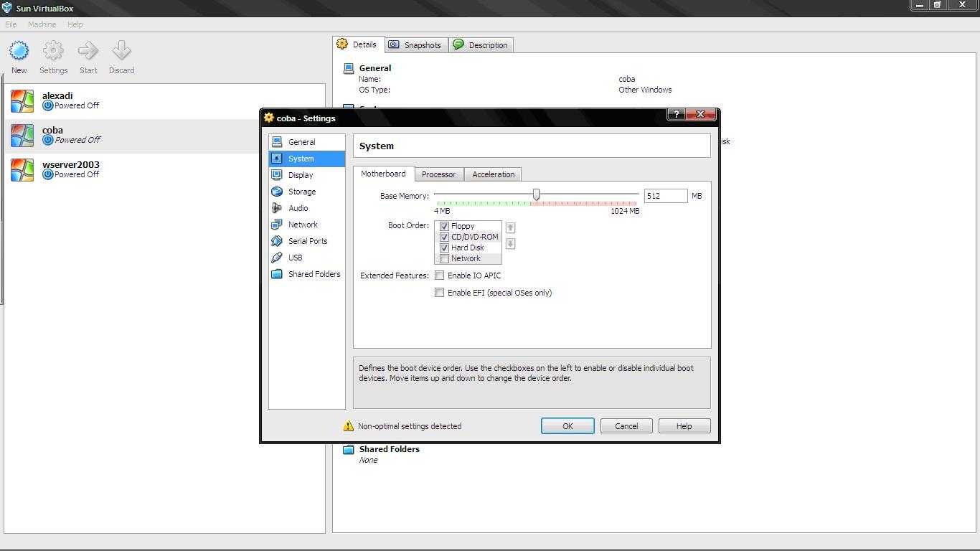Screen dimensions: 980x551
Task: Click the coba VM icon in the list
Action: pos(22,135)
